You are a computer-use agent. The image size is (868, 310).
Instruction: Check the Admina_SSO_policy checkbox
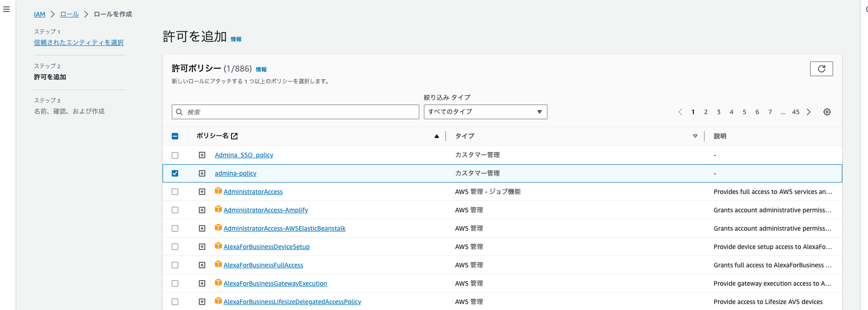(x=175, y=155)
